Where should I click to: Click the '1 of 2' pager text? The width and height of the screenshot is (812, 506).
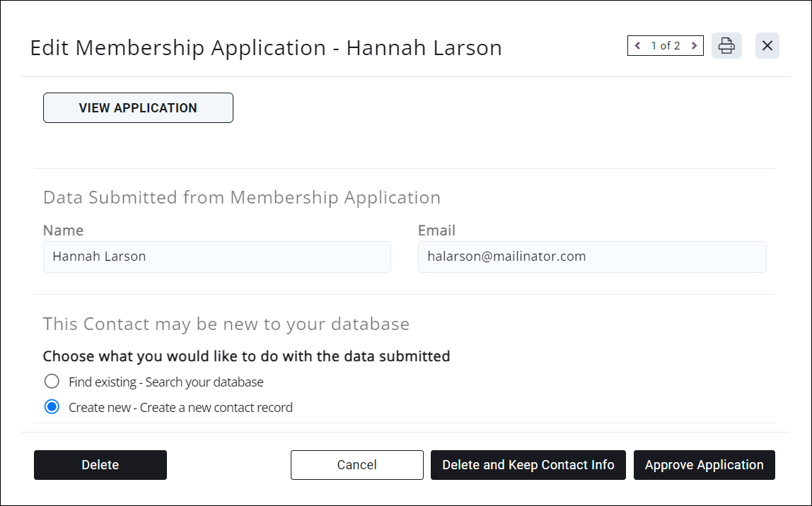666,45
